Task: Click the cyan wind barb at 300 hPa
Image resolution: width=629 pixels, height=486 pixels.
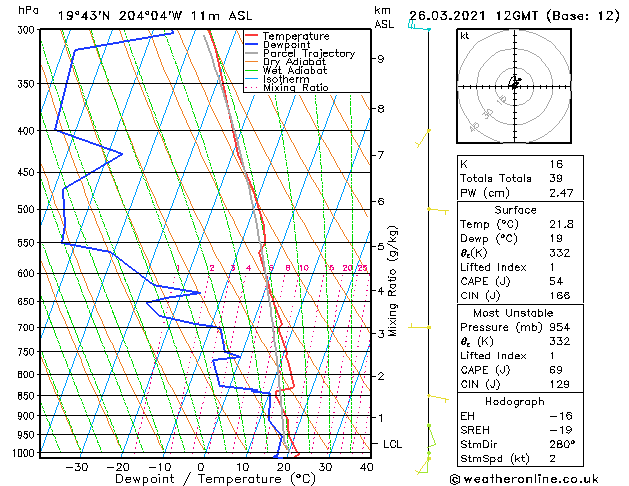Action: (419, 26)
